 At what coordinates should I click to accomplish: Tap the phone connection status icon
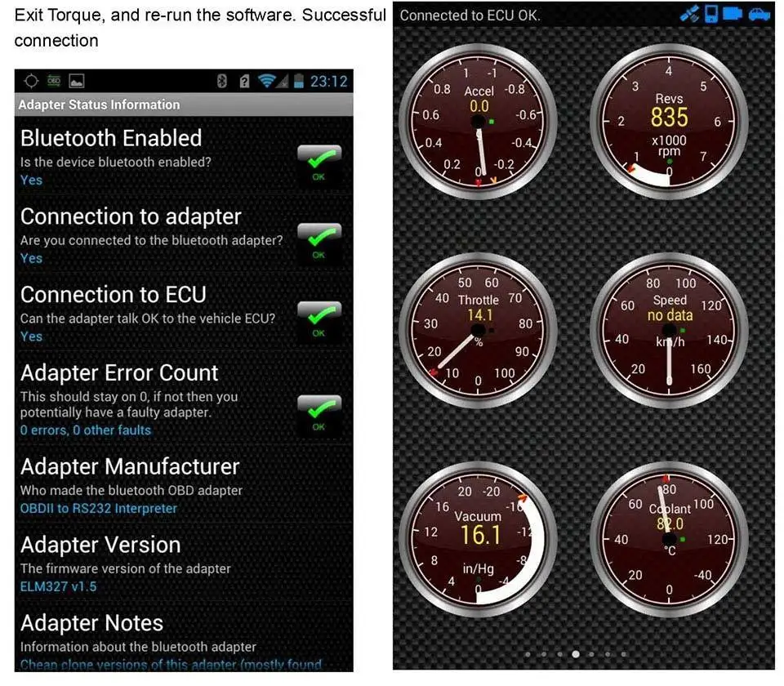[710, 12]
